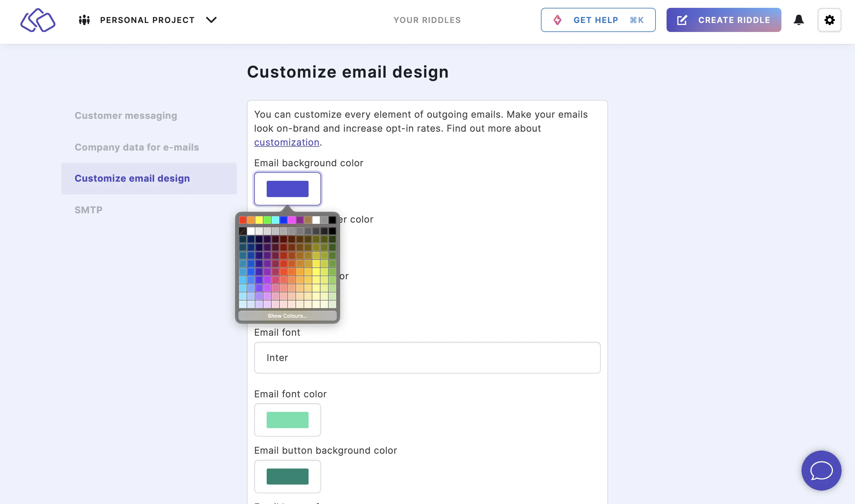This screenshot has height=504, width=855.
Task: Click the teal email button background swatch
Action: 287,476
